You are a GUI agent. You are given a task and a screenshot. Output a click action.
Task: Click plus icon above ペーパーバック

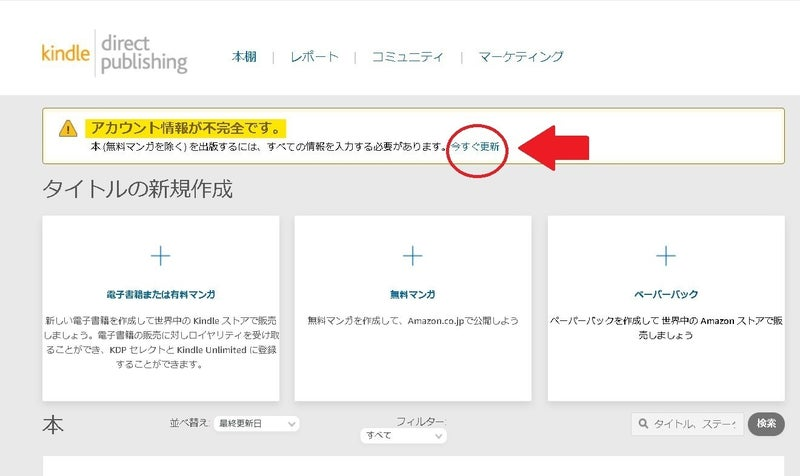(x=666, y=256)
